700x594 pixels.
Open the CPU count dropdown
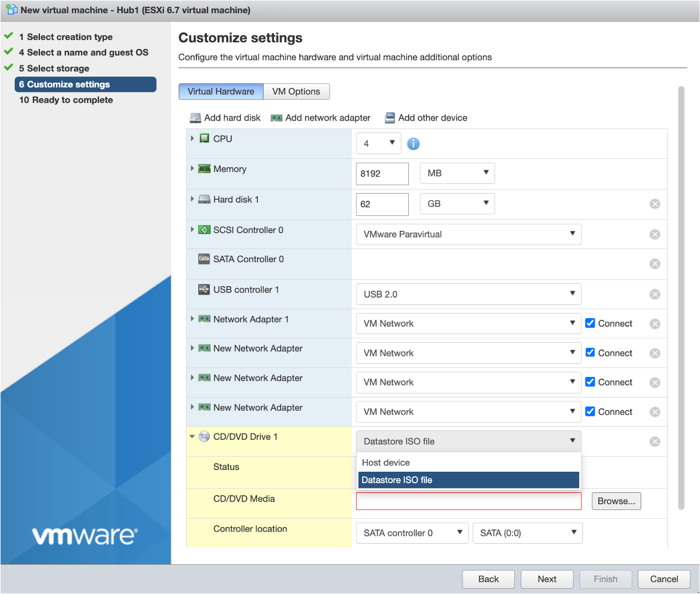point(379,143)
